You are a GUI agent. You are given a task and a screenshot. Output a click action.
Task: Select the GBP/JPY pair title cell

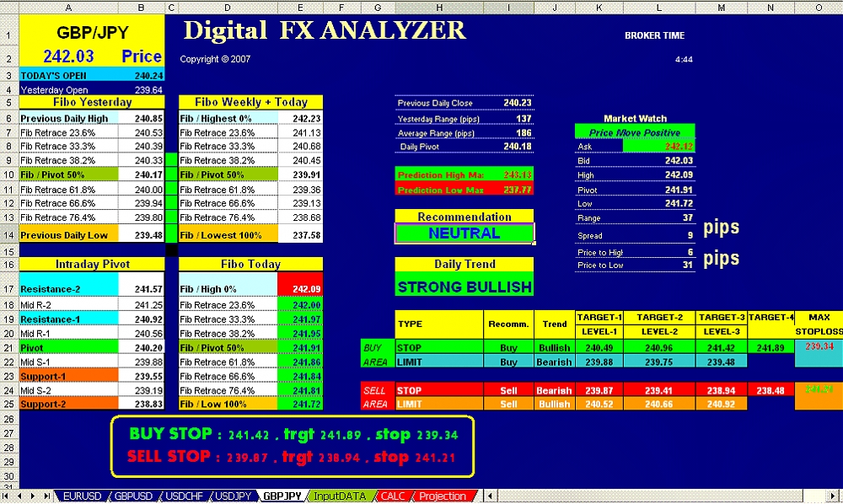click(91, 33)
